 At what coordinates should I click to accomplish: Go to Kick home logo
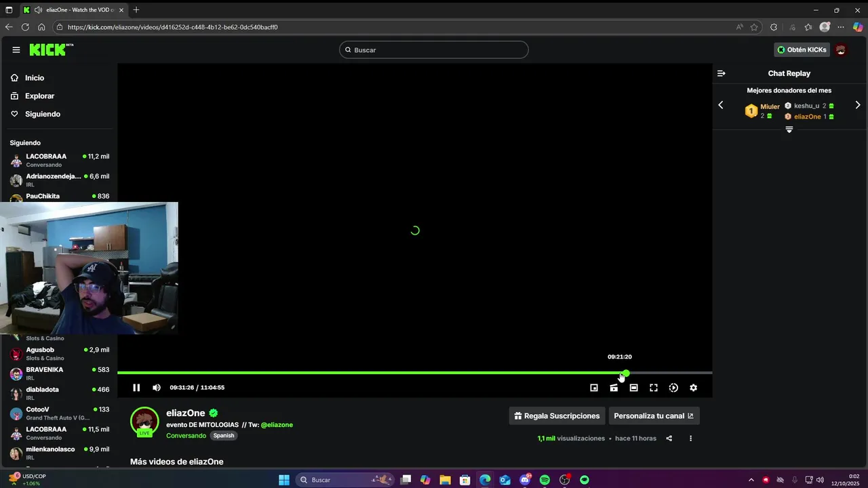[51, 49]
